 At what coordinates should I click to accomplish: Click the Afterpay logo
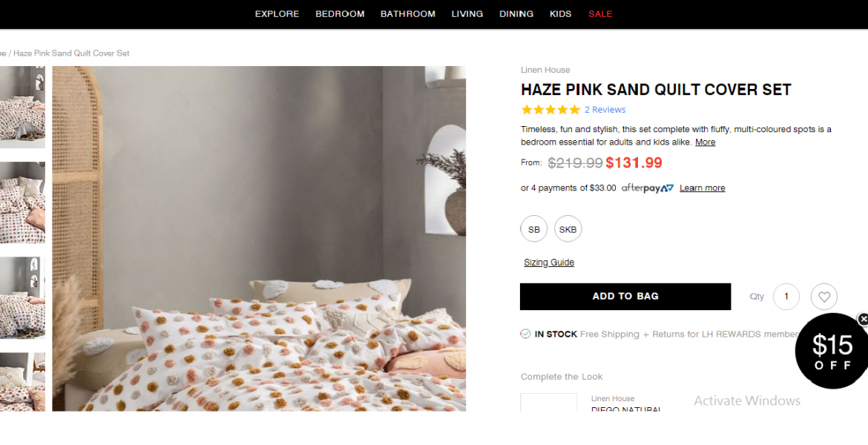[x=648, y=188]
